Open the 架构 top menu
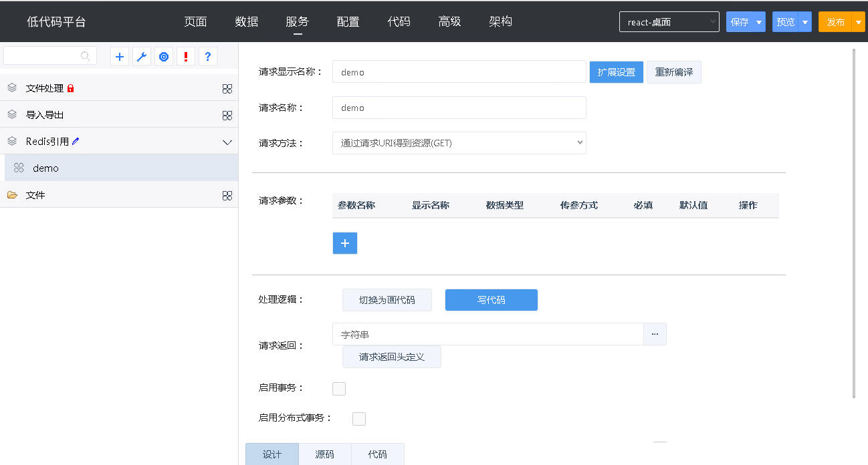 (501, 21)
